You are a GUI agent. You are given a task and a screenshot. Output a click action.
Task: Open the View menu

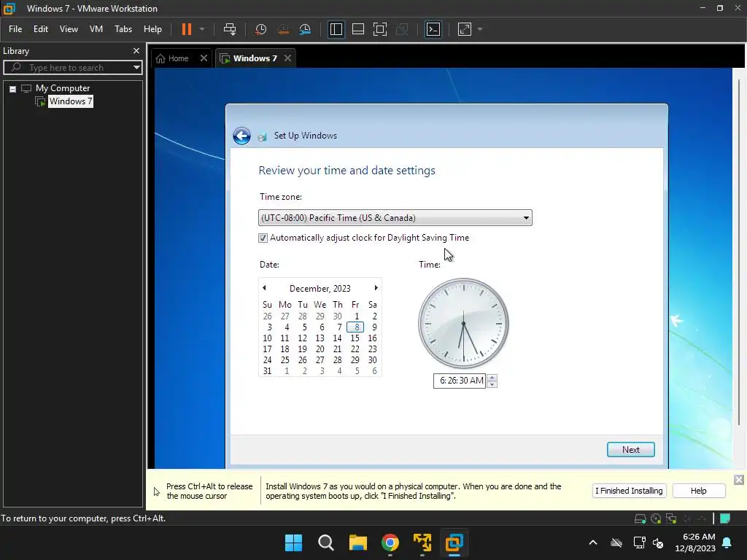point(69,29)
